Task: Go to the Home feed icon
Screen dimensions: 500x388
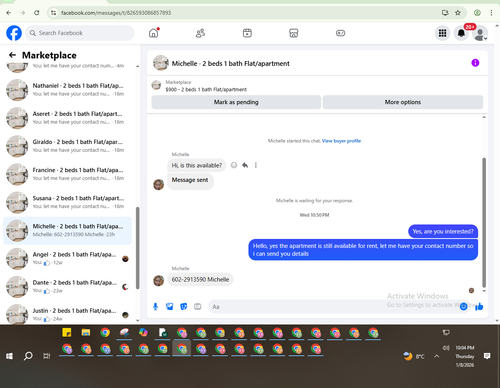Action: tap(154, 33)
